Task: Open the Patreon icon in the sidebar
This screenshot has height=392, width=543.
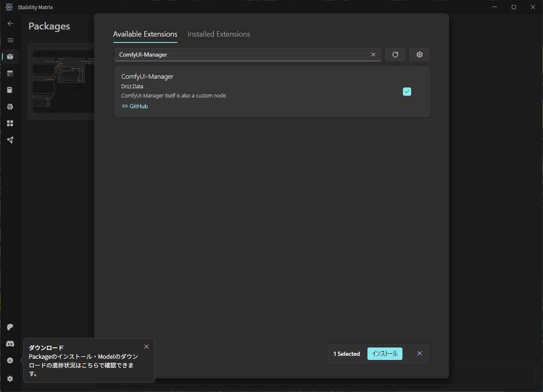Action: (10, 327)
